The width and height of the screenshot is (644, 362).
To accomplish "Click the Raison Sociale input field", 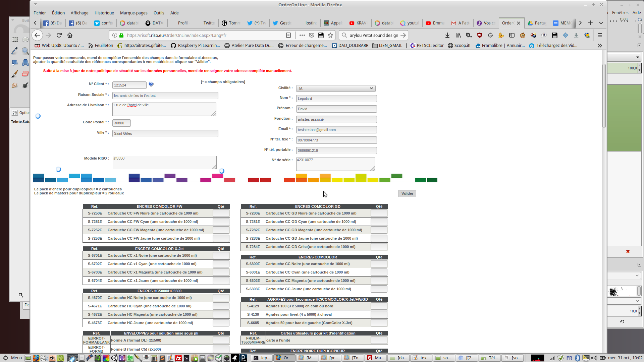I will tap(165, 96).
